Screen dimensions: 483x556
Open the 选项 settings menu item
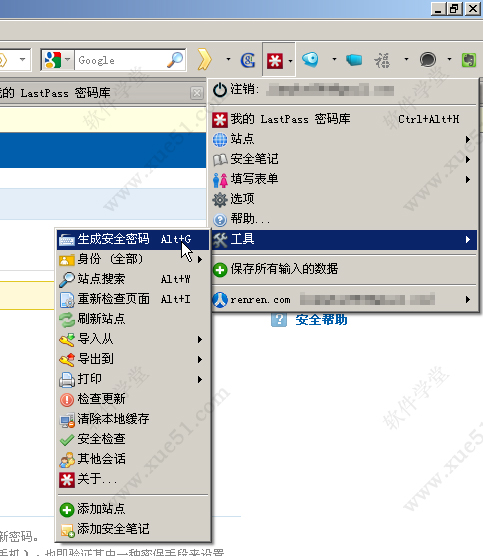(344, 199)
